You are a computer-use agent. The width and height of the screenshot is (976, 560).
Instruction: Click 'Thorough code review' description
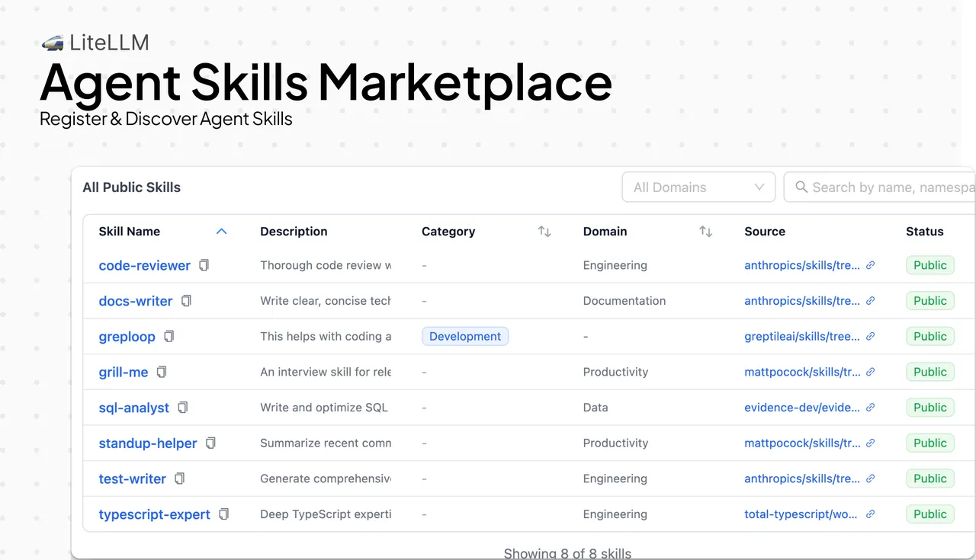point(326,265)
